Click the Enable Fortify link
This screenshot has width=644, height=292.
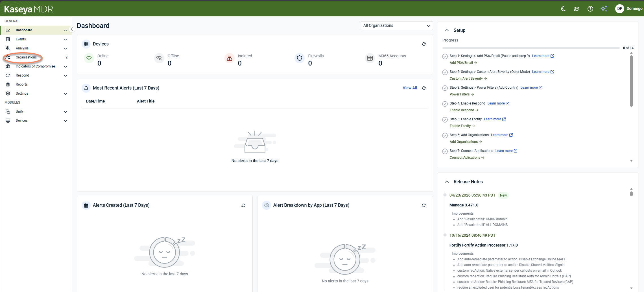(x=462, y=126)
